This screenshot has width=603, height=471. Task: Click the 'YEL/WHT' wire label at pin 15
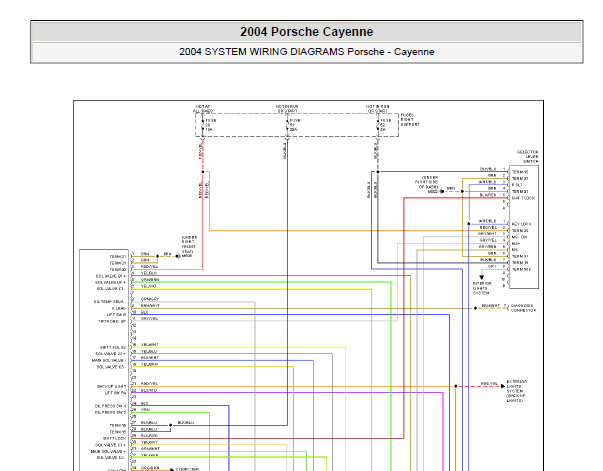click(x=150, y=345)
